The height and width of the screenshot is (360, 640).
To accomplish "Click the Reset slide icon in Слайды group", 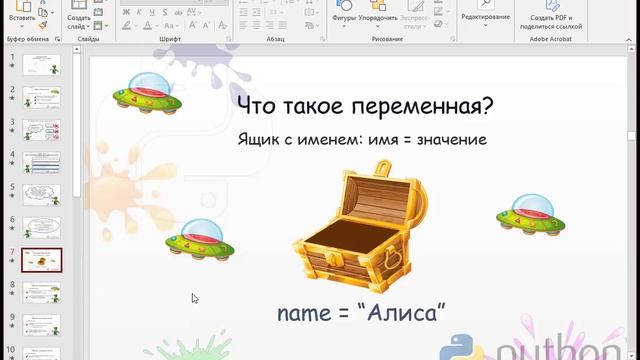I will 98,12.
